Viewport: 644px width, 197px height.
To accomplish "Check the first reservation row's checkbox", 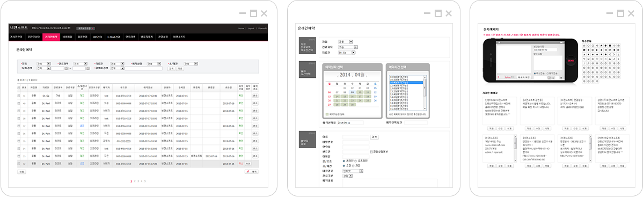I will (x=19, y=96).
